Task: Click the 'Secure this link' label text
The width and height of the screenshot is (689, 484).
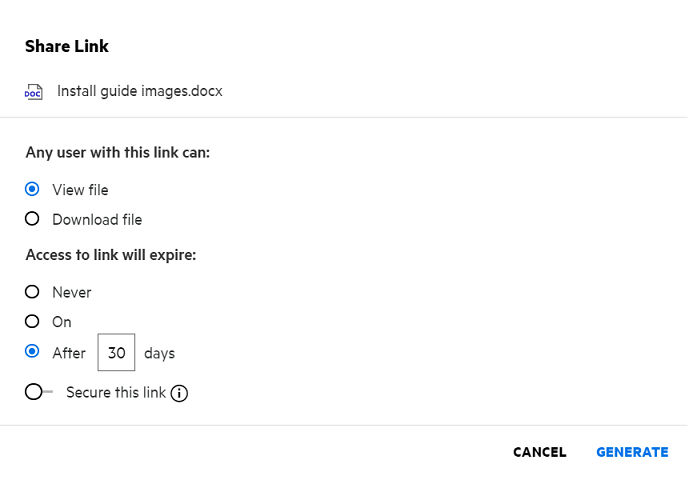Action: click(x=116, y=393)
